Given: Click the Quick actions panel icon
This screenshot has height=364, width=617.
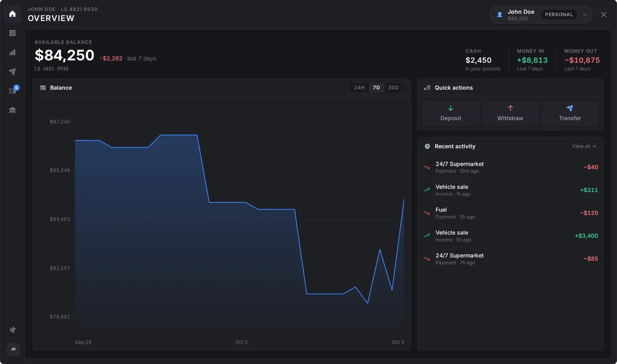Looking at the screenshot, I should tap(427, 87).
